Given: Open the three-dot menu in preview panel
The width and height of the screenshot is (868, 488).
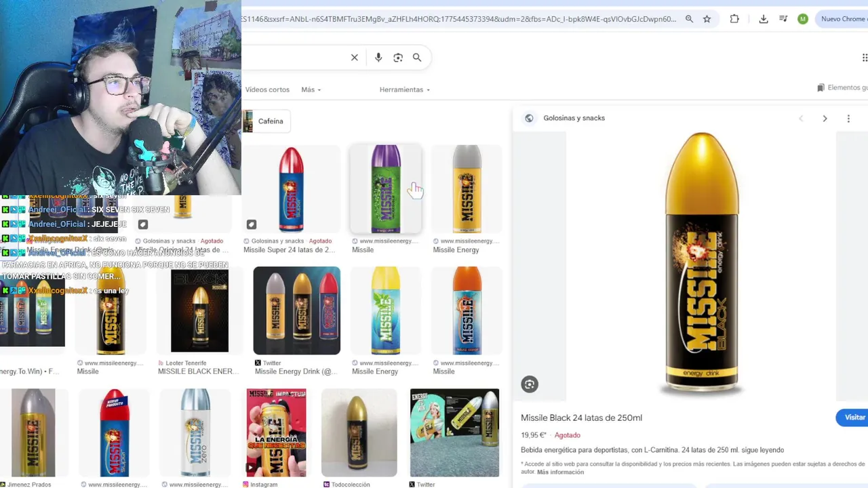Looking at the screenshot, I should point(848,119).
